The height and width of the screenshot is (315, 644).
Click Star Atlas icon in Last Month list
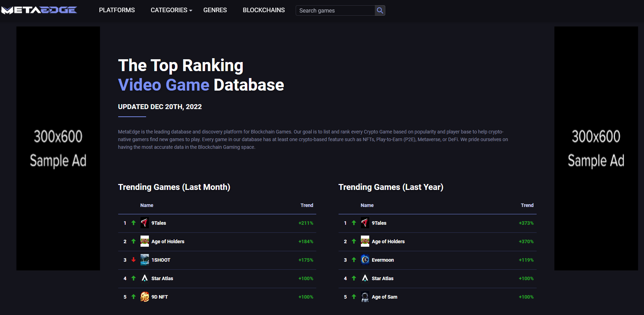[x=144, y=278]
